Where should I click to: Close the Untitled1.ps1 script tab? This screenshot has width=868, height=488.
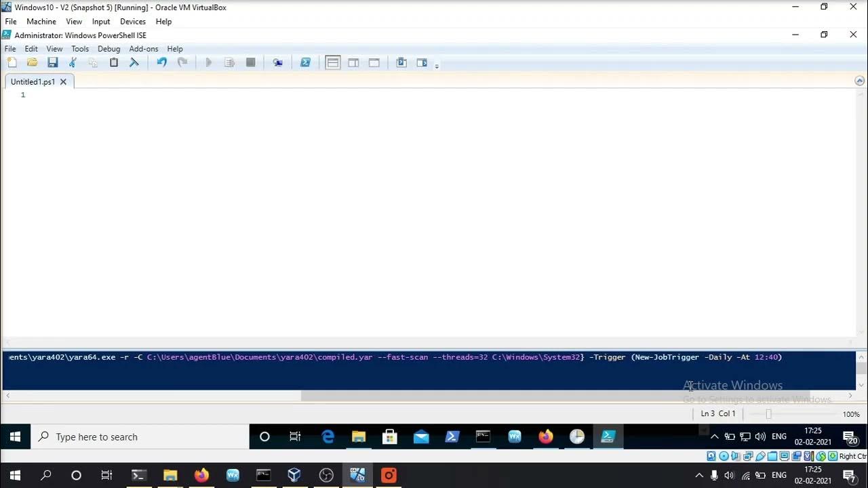coord(63,81)
